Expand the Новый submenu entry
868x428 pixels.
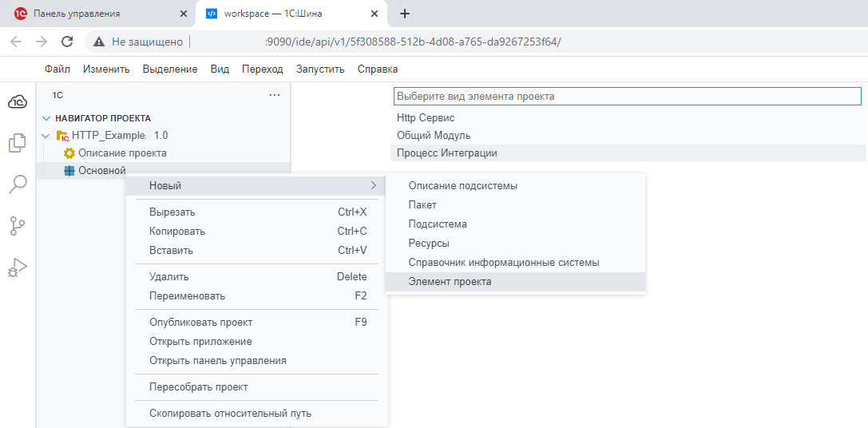coord(256,186)
